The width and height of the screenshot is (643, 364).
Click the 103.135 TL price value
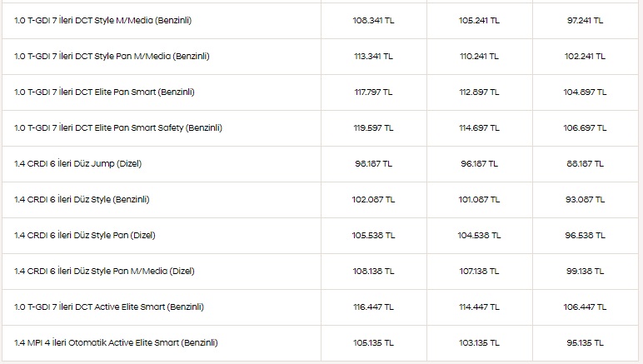tap(480, 342)
